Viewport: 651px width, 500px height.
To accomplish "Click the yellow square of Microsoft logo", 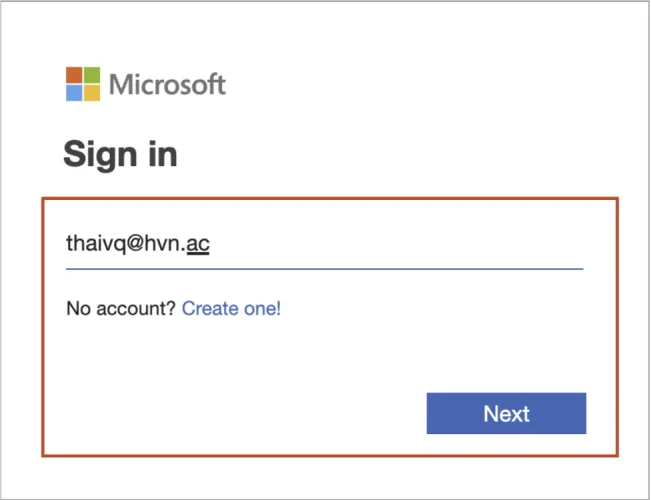I will (x=92, y=93).
